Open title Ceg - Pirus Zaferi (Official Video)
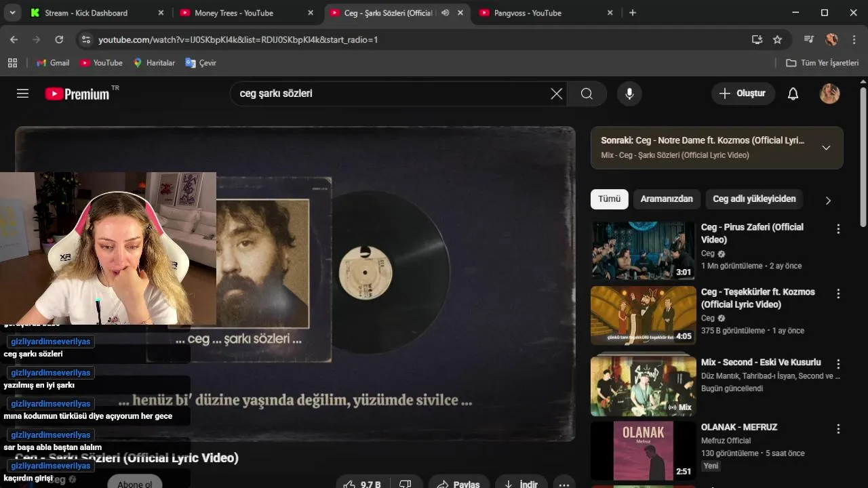 point(752,233)
